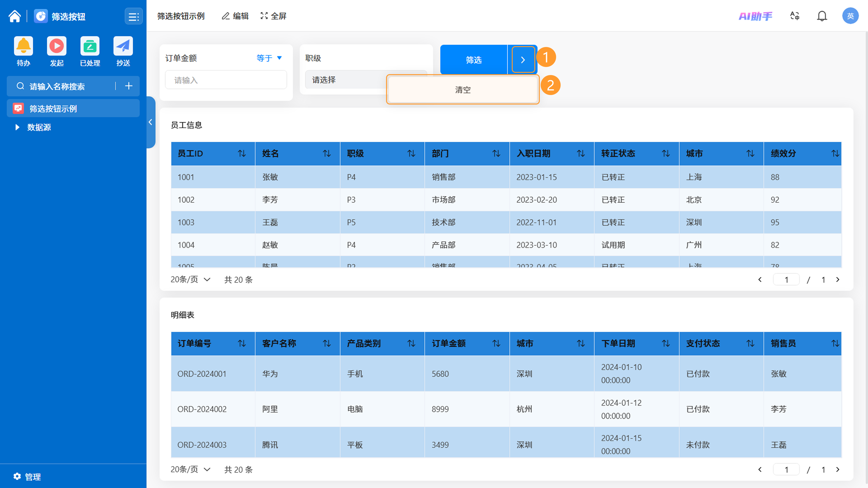The height and width of the screenshot is (488, 868).
Task: Sort detail table by 销售员
Action: click(835, 343)
